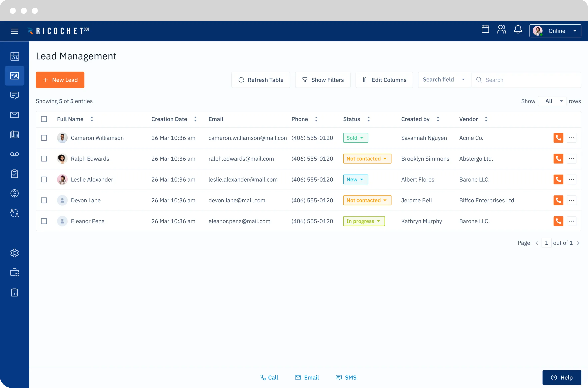Open the settings gear sidebar icon
Screen dimensions: 588x388
coord(15,253)
